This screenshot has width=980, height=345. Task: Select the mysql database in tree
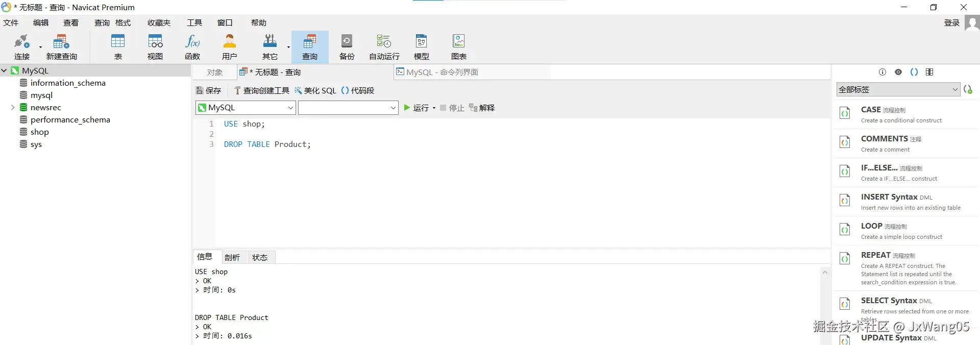point(36,95)
